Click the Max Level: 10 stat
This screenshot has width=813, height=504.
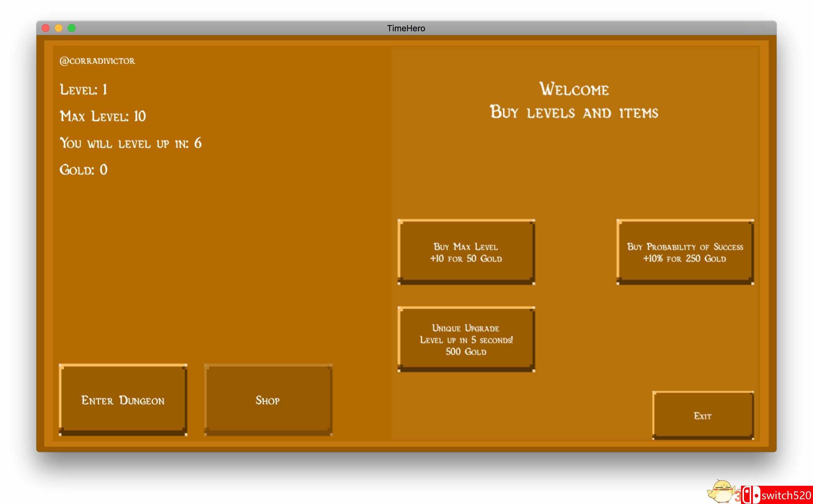coord(103,116)
